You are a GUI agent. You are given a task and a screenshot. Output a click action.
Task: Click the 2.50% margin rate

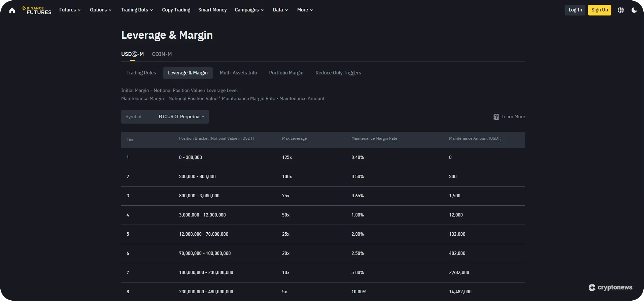coord(358,254)
